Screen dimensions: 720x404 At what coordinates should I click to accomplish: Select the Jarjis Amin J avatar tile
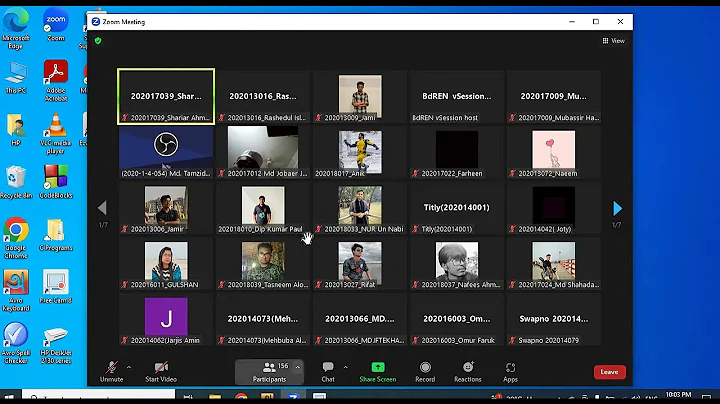pyautogui.click(x=166, y=320)
